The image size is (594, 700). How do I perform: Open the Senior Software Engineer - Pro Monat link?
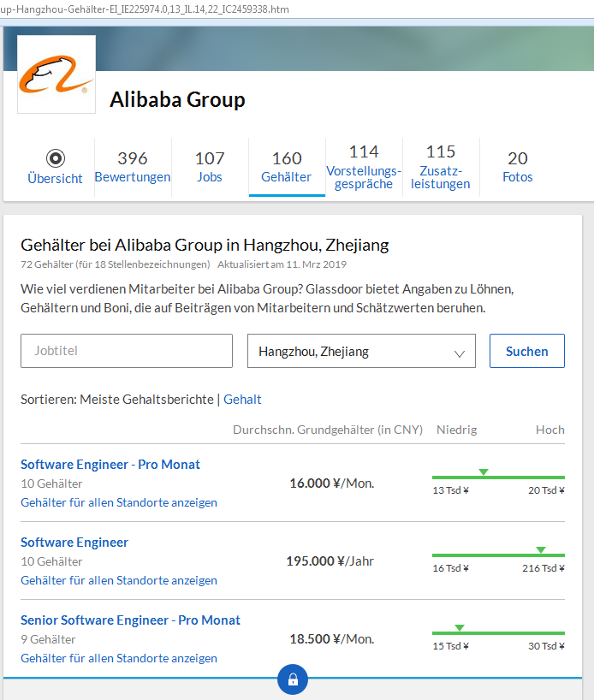tap(130, 620)
